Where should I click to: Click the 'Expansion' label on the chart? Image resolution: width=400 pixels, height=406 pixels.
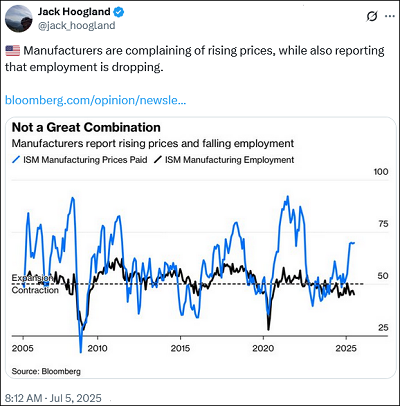pos(32,278)
